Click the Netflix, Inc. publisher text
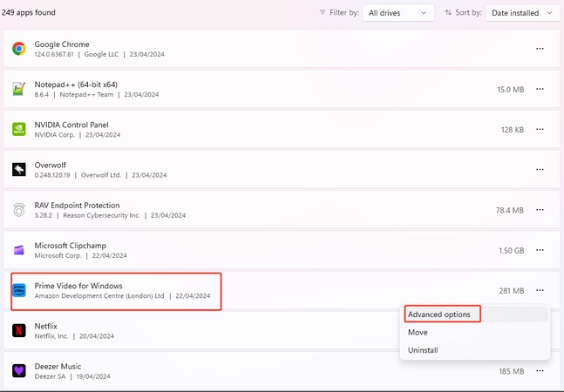This screenshot has height=392, width=564. pos(51,336)
